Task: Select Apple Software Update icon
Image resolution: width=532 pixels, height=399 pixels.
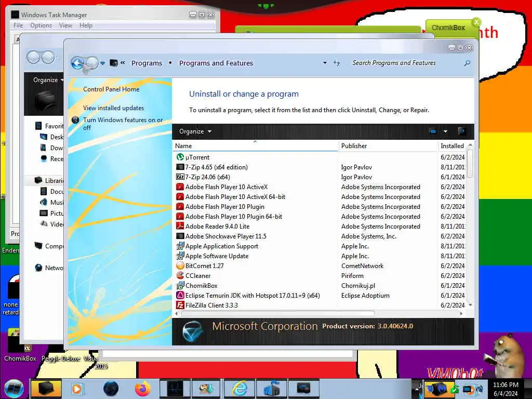Action: pyautogui.click(x=180, y=256)
